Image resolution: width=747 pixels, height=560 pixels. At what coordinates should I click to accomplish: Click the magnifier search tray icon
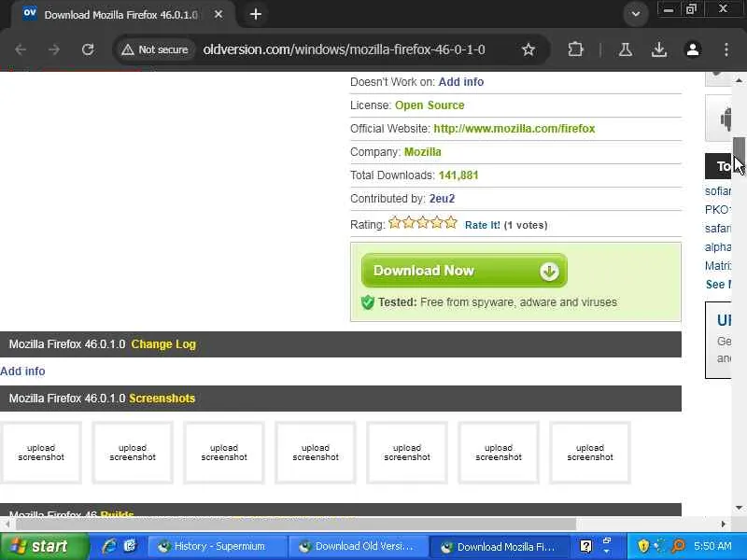pos(678,546)
